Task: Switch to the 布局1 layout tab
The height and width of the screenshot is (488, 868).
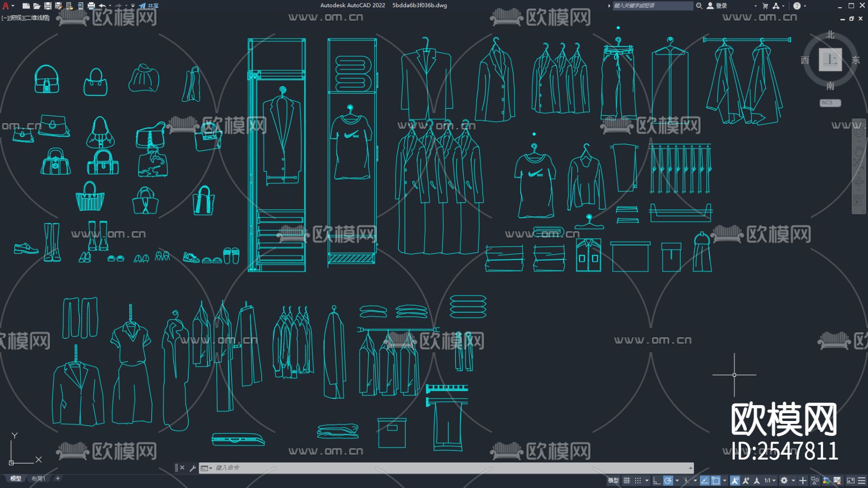Action: (38, 478)
